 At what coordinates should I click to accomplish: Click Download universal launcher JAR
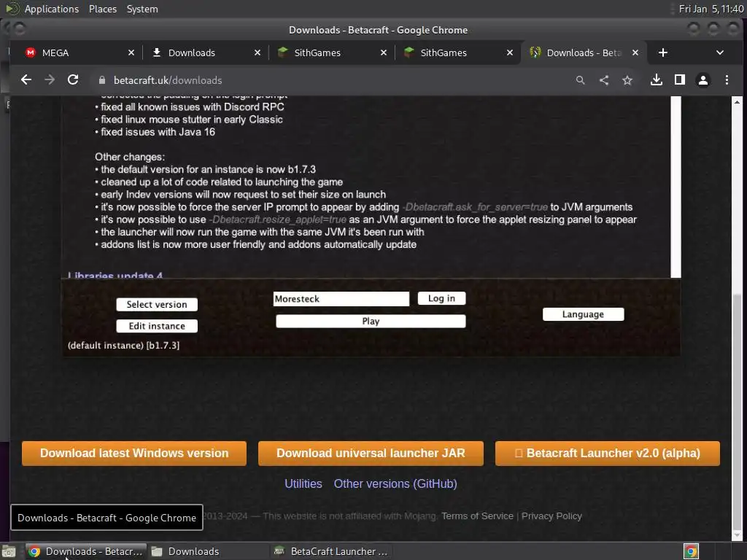(371, 453)
